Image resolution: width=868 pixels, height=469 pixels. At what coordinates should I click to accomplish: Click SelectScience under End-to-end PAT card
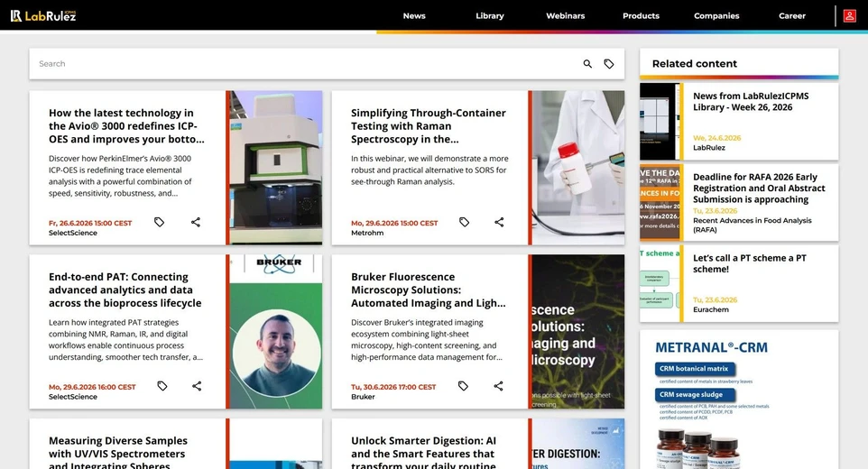point(72,397)
